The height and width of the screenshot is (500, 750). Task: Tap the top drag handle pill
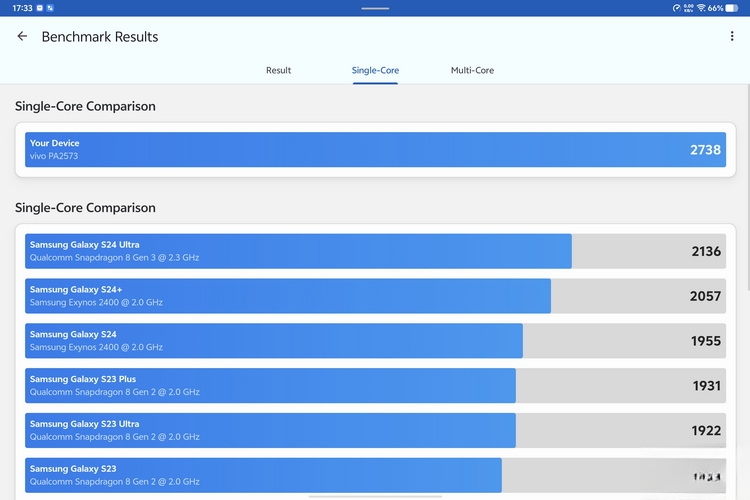pos(375,8)
